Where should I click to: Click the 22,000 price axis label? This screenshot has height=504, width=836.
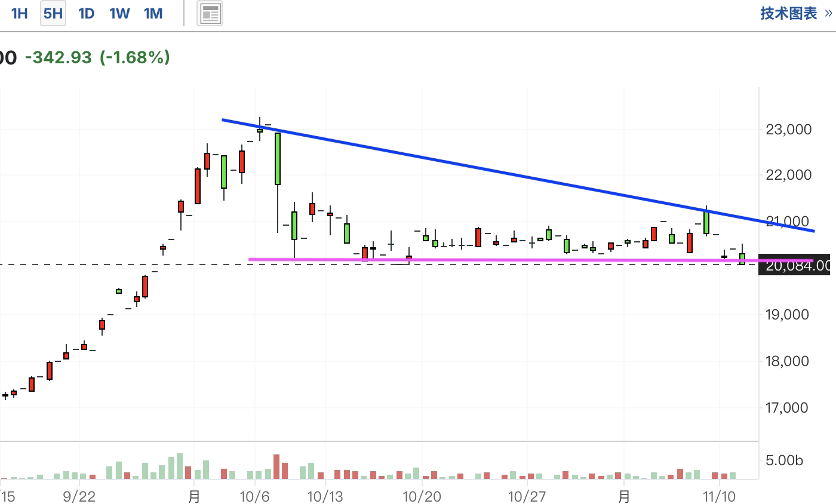click(788, 175)
